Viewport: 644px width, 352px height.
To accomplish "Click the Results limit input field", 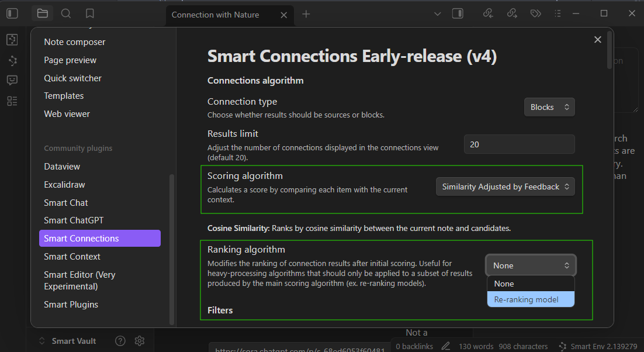I will (x=519, y=144).
